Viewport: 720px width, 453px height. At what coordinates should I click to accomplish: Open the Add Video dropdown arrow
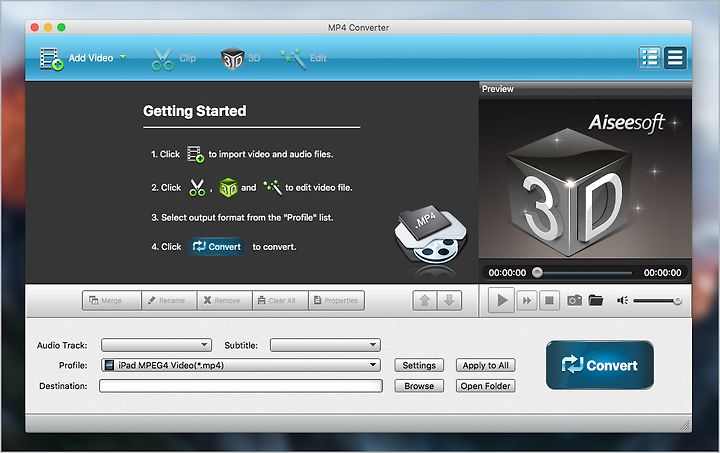123,57
